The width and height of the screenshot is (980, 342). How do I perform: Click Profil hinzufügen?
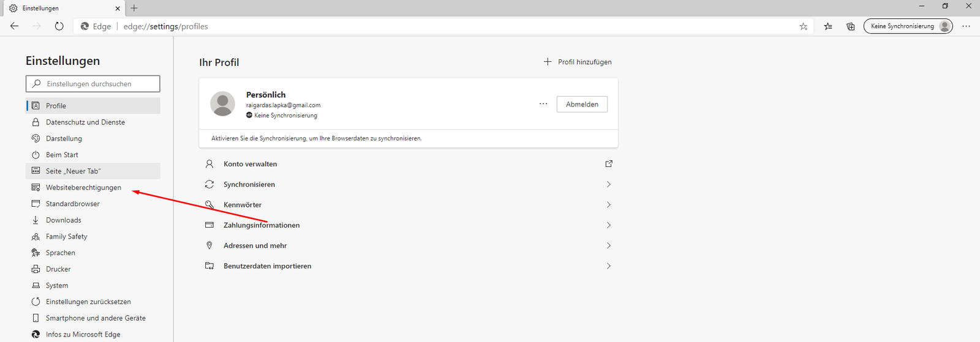coord(578,62)
